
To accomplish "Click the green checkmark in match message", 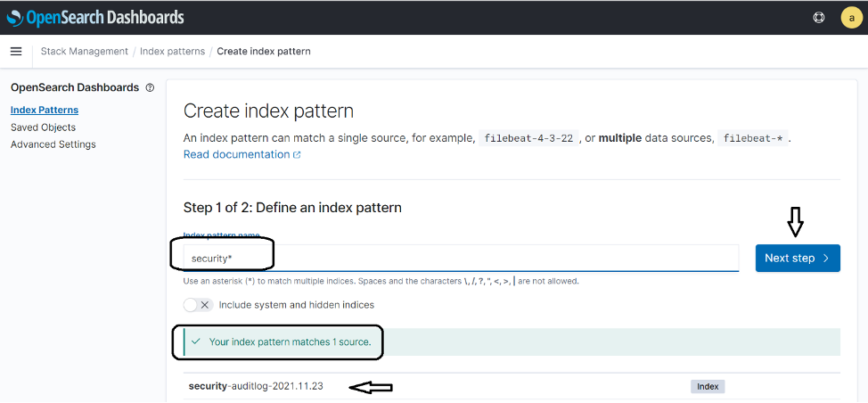I will 195,342.
